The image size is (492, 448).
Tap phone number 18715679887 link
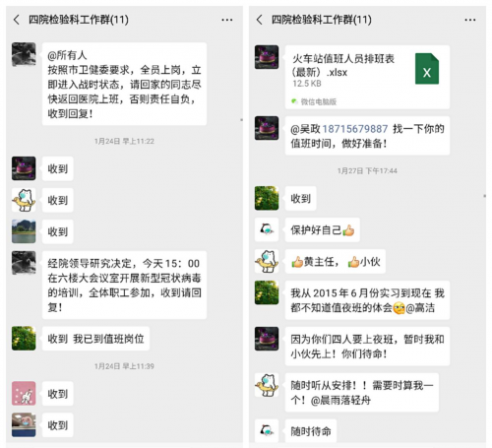tap(355, 129)
